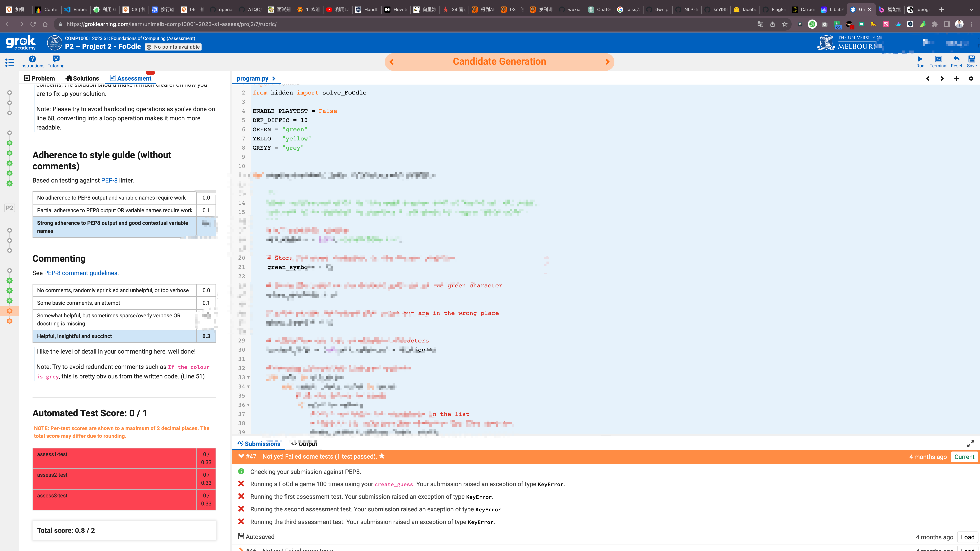Screen dimensions: 980x551
Task: Go to previous slide Candidate Generation arrow
Action: [x=391, y=62]
